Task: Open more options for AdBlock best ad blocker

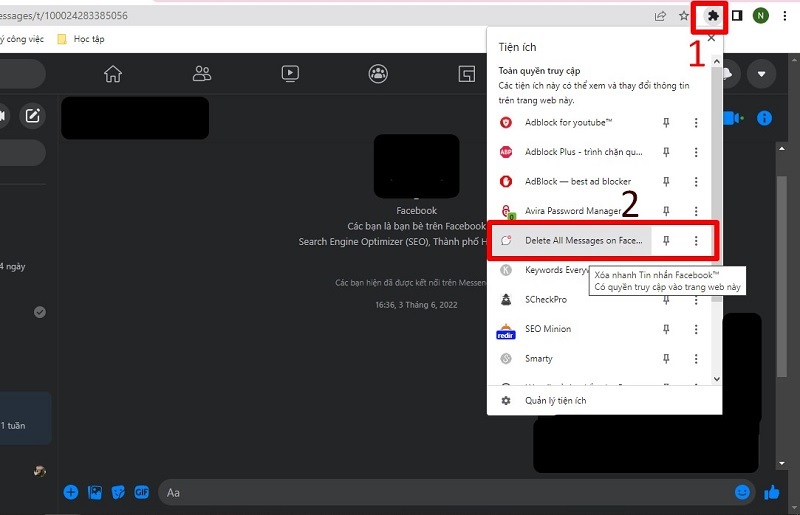Action: coord(696,182)
